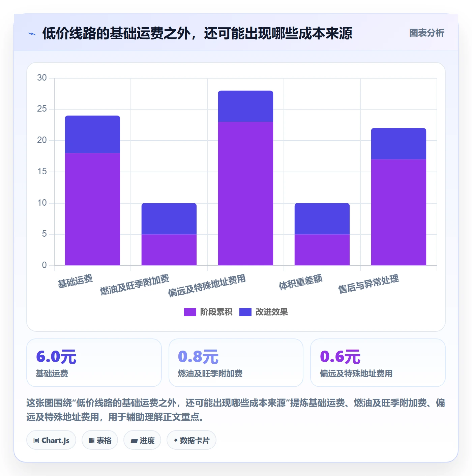Click the chart title 低价线路的基础运费之外
The width and height of the screenshot is (472, 476).
(197, 33)
